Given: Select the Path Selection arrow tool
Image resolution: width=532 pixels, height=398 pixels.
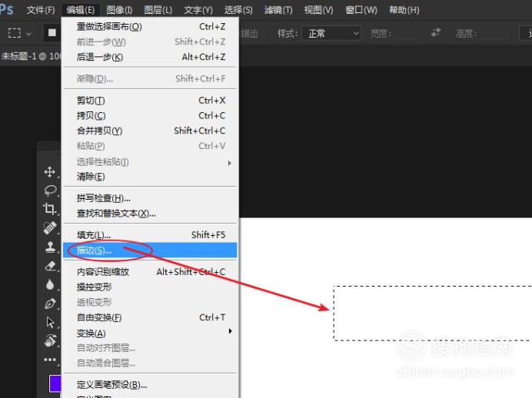Looking at the screenshot, I should click(x=50, y=322).
